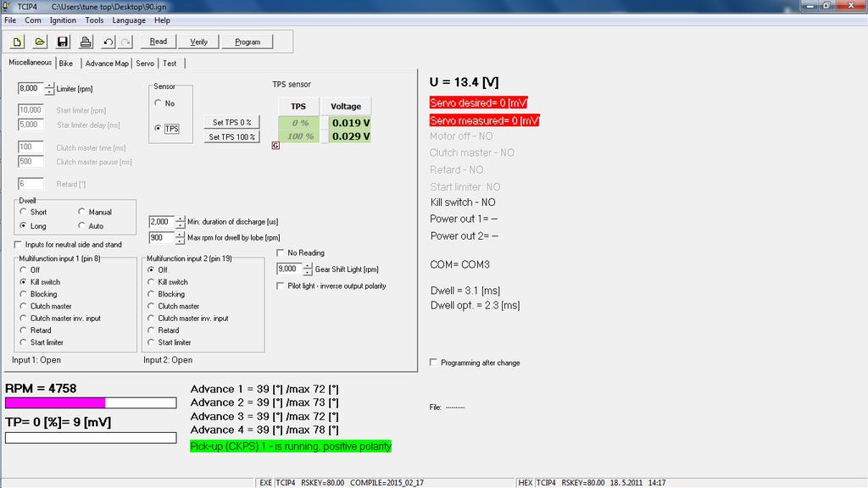The width and height of the screenshot is (868, 488).
Task: Click the Undo arrow icon
Action: (108, 42)
